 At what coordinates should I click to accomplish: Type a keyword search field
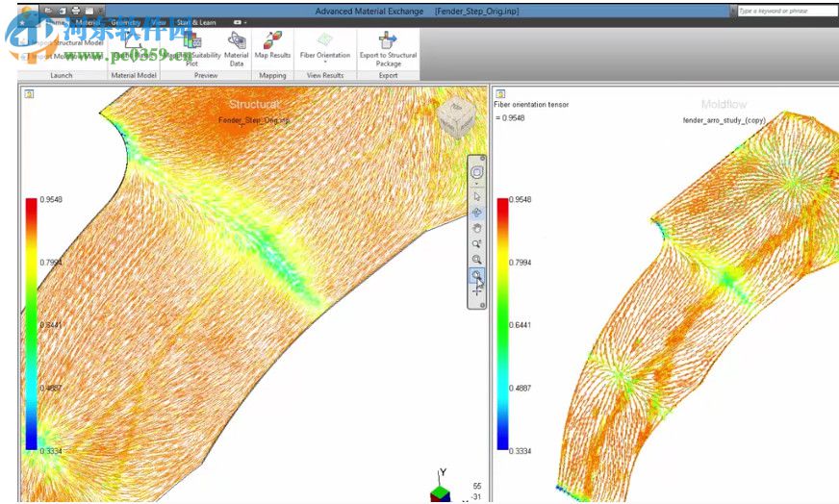coord(787,11)
